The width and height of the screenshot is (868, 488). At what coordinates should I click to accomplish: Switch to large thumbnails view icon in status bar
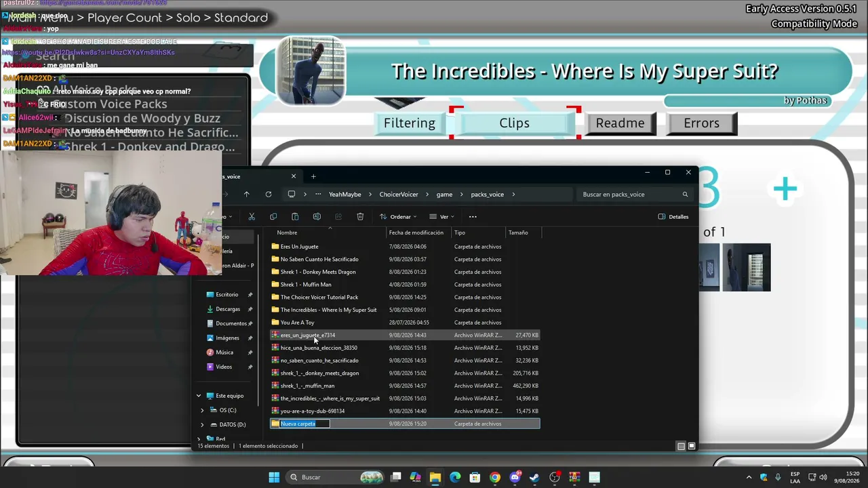click(692, 446)
